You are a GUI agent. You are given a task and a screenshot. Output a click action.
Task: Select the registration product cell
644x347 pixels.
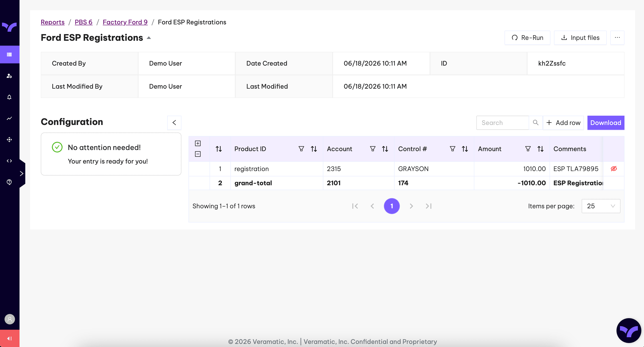[x=277, y=169]
